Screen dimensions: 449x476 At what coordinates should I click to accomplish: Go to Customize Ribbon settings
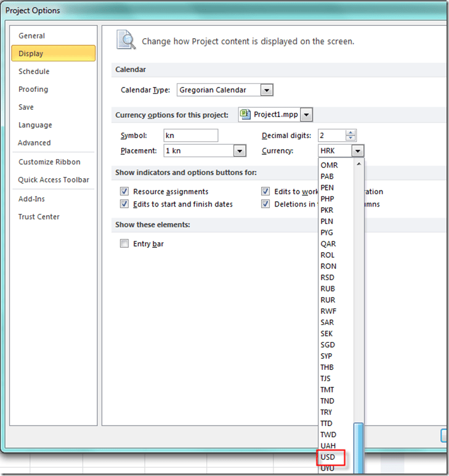49,162
